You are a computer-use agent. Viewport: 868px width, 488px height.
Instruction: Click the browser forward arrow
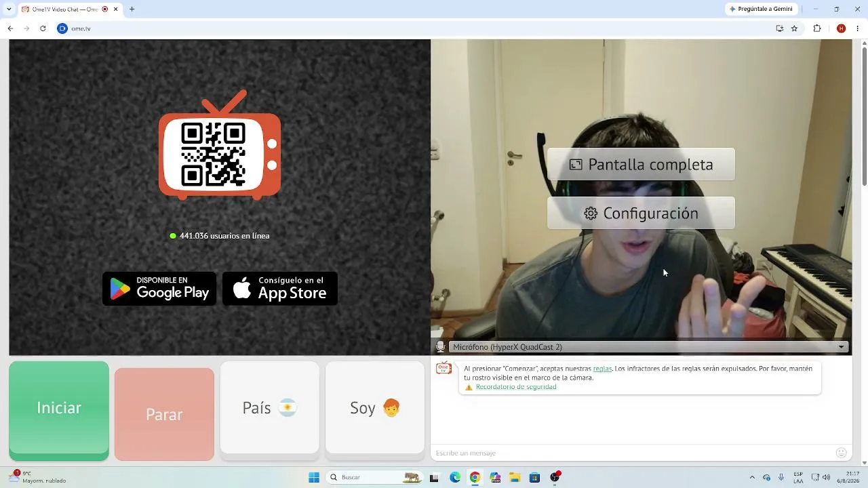coord(26,28)
